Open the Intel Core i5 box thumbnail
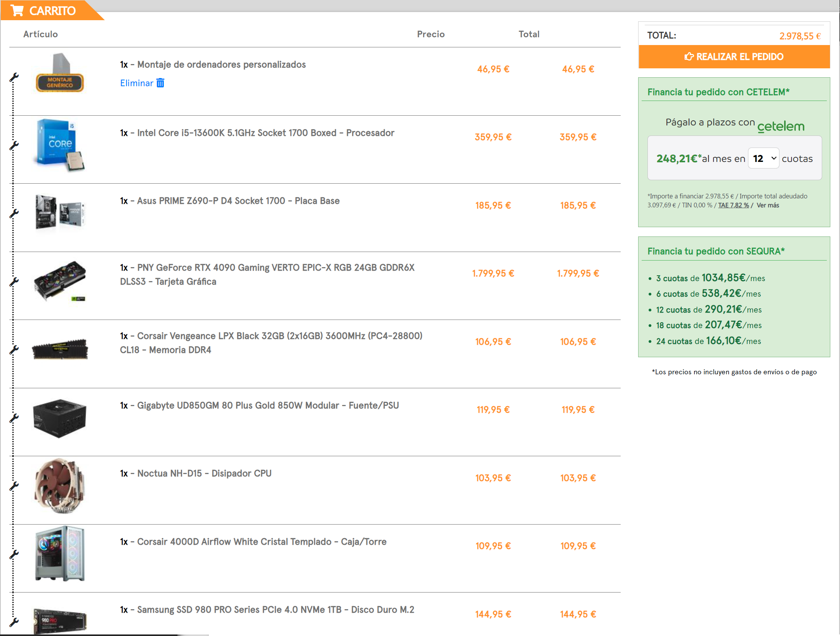 (60, 145)
